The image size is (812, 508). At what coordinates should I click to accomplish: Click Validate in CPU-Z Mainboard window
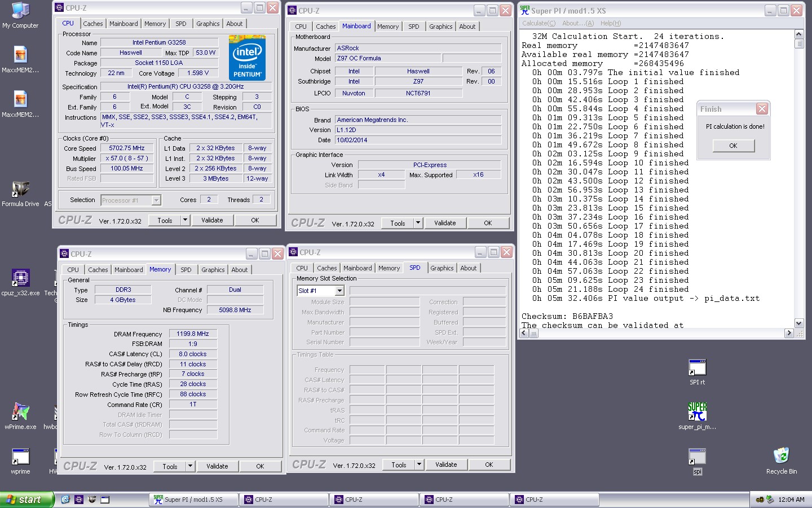445,223
